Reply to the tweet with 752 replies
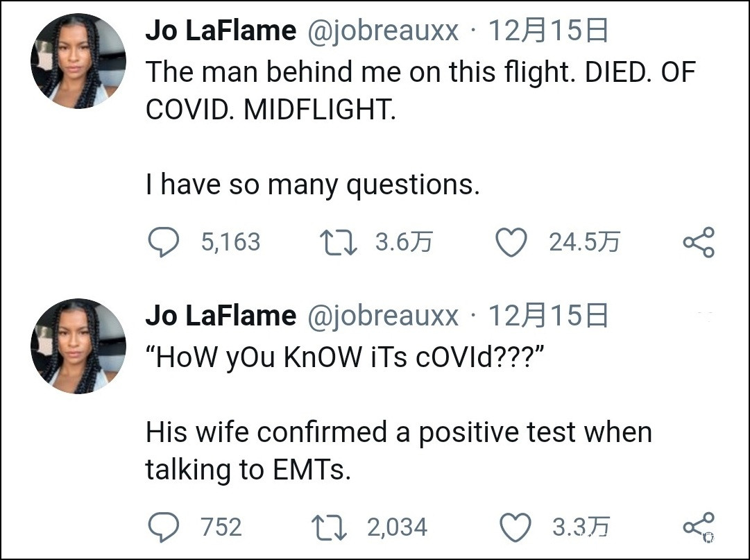The width and height of the screenshot is (750, 560). click(164, 527)
